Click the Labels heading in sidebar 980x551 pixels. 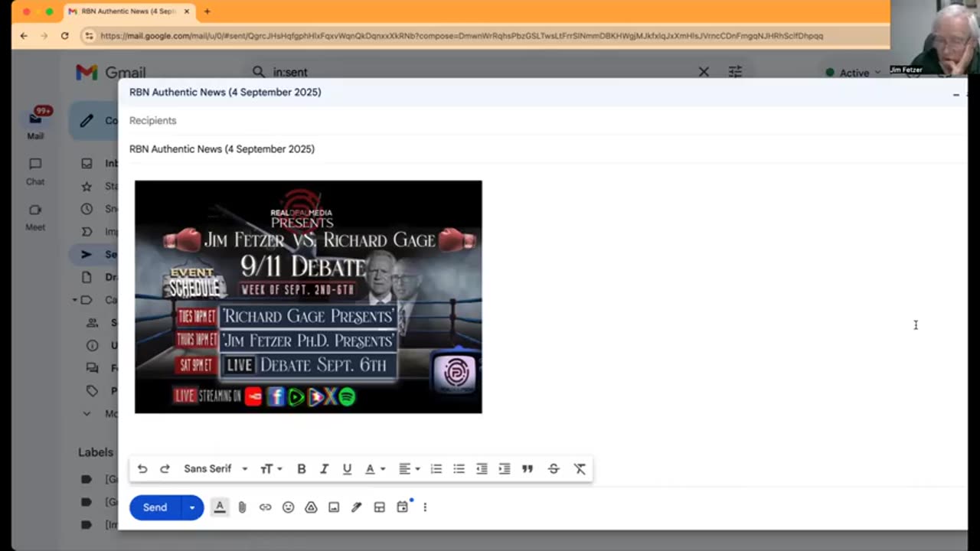[96, 452]
